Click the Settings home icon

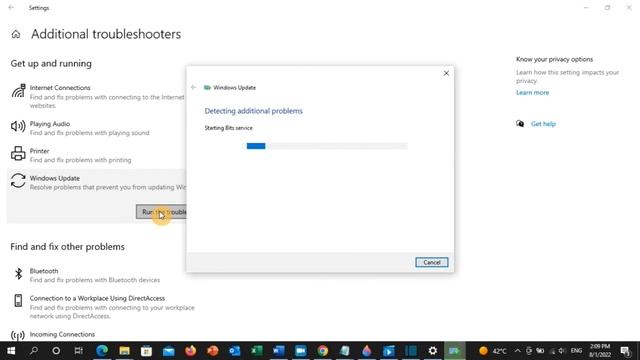pyautogui.click(x=16, y=34)
